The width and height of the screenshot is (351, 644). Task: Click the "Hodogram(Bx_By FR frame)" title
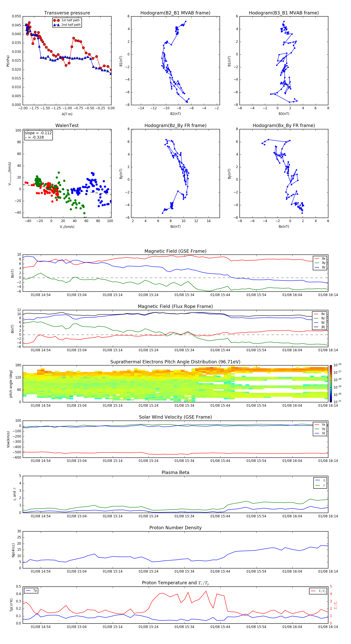click(x=284, y=125)
